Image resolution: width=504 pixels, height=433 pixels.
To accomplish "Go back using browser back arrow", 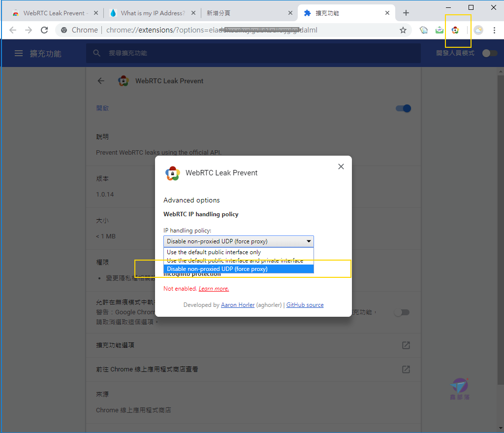I will tap(13, 30).
